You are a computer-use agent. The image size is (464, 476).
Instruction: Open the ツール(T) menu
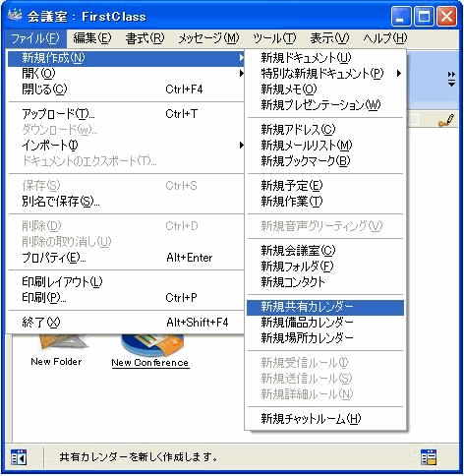tap(274, 38)
